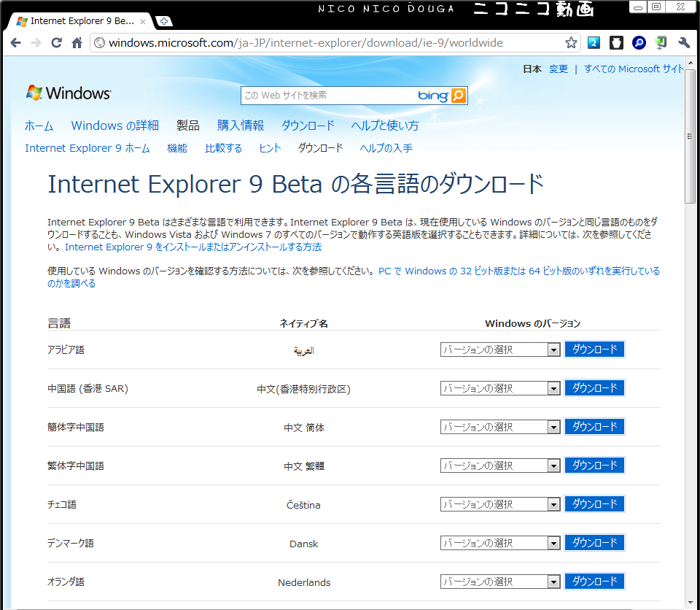
Task: Click the scrollbar up arrow
Action: pyautogui.click(x=691, y=63)
